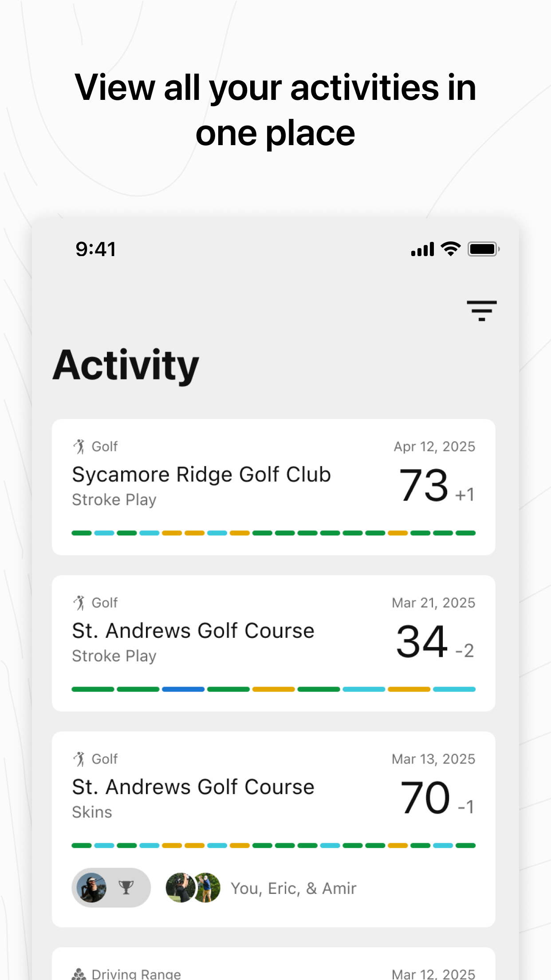This screenshot has height=980, width=551.
Task: Open the activity filter icon
Action: [x=481, y=311]
